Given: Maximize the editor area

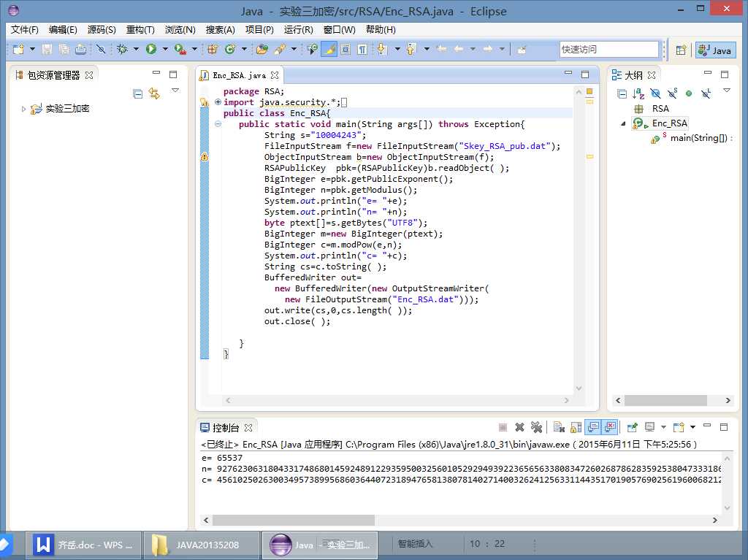Looking at the screenshot, I should click(x=585, y=74).
